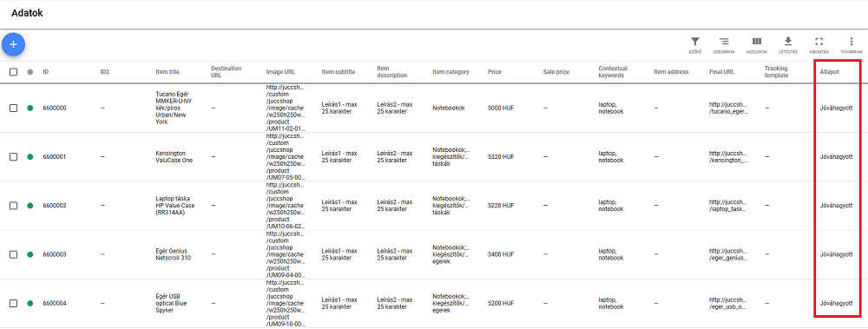The image size is (868, 329).
Task: Sort by the ID2 column header
Action: tap(105, 72)
